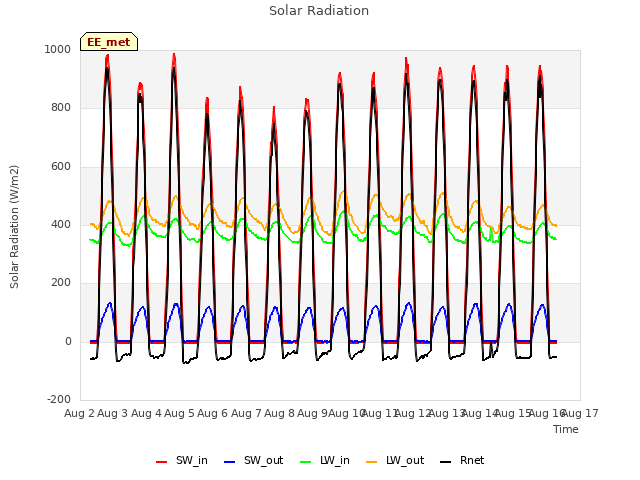The image size is (640, 480).
Task: Toggle the SW_in legend entry
Action: (182, 461)
